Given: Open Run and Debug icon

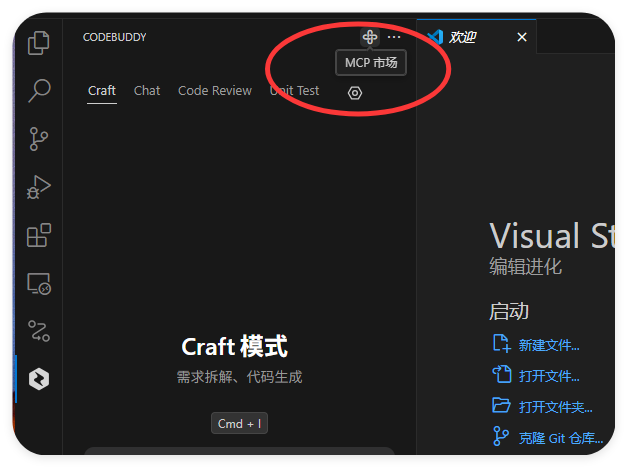Looking at the screenshot, I should click(39, 187).
